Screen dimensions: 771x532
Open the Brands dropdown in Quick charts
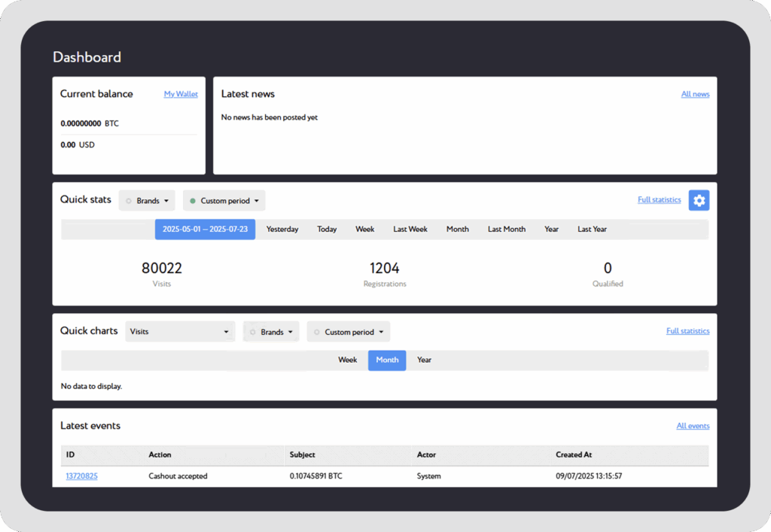pos(270,331)
